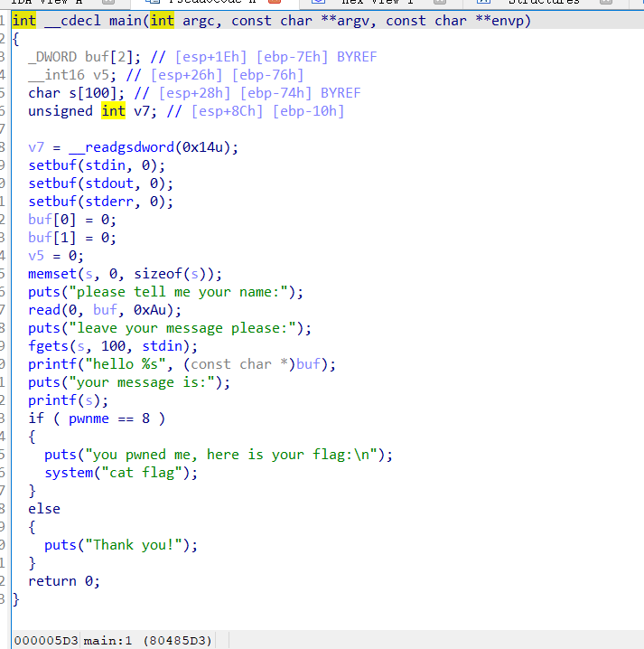This screenshot has width=644, height=649.
Task: Click the main function name in the signature
Action: click(x=126, y=21)
